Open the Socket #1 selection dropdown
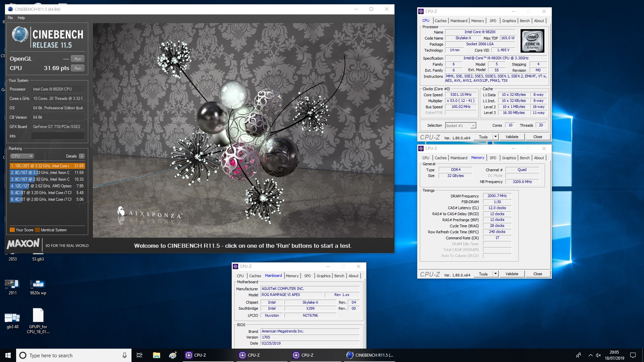This screenshot has width=644, height=362. 461,126
